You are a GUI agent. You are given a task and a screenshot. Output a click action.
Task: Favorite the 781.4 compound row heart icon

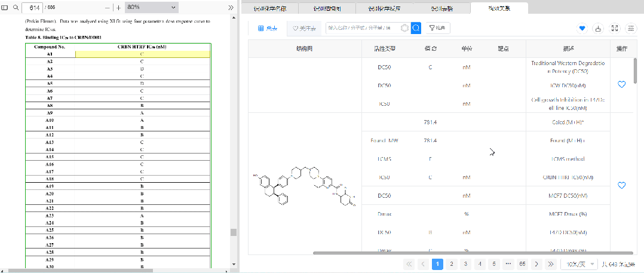point(622,185)
